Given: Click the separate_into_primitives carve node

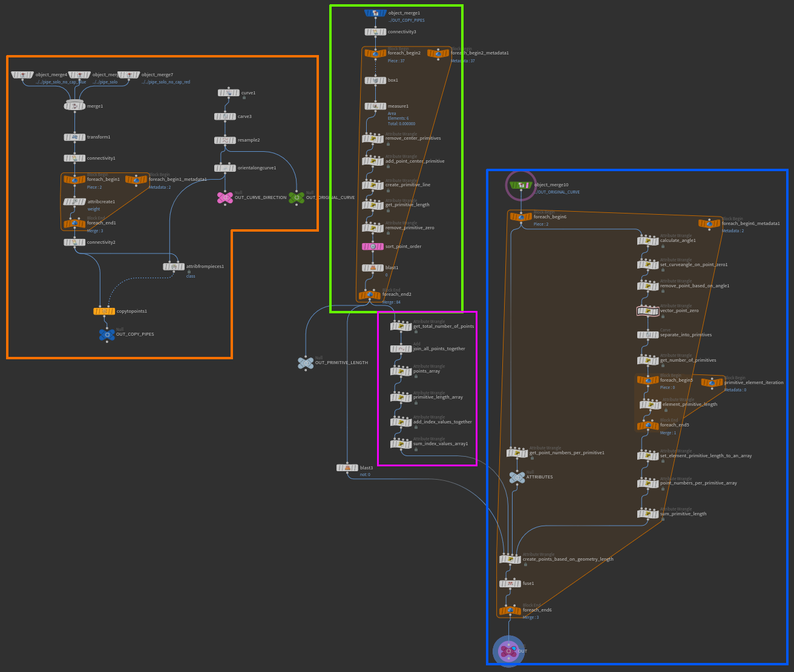Looking at the screenshot, I should tap(648, 335).
